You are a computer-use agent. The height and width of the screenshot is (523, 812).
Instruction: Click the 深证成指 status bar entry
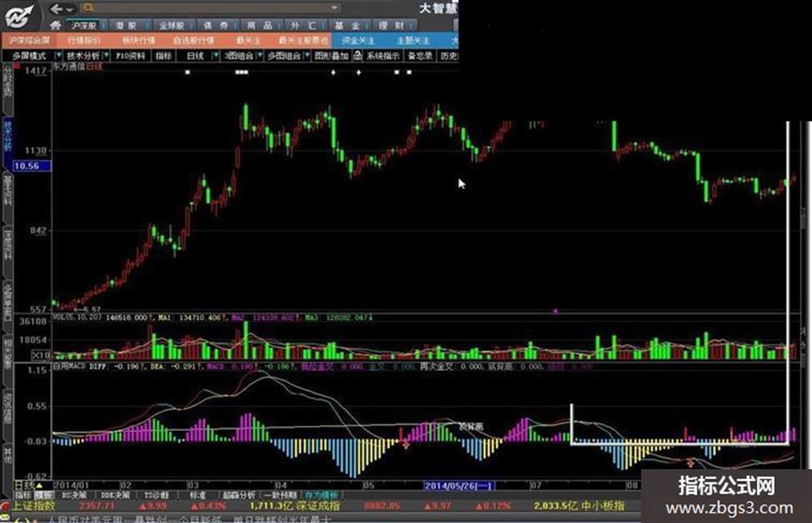(x=320, y=505)
